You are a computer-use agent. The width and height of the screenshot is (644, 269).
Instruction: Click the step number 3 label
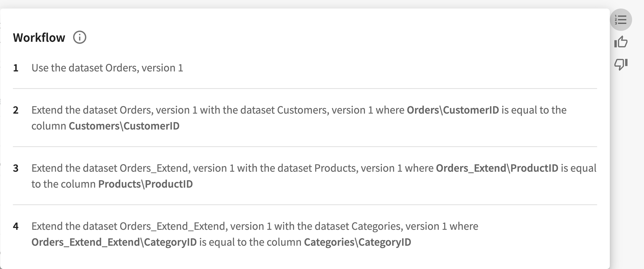(x=16, y=168)
